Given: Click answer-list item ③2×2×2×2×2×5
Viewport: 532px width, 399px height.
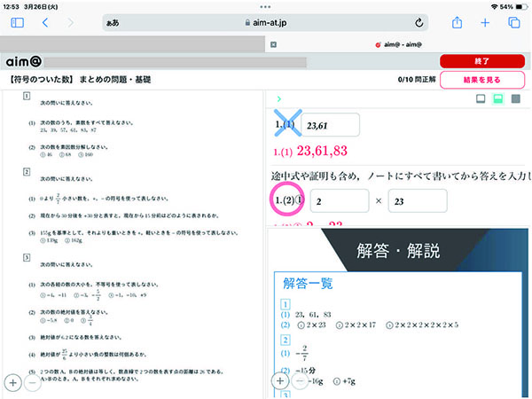Looking at the screenshot, I should click(x=422, y=325).
